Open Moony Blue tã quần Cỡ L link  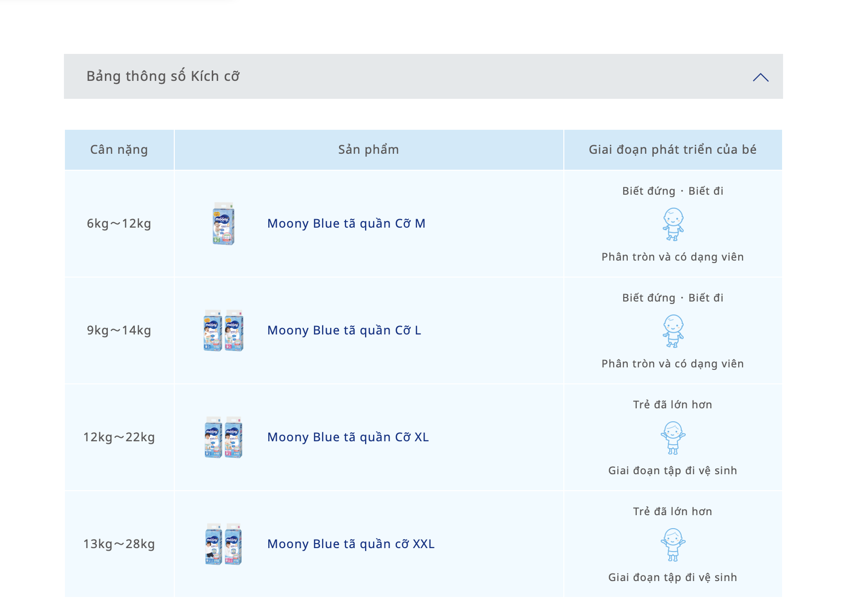[344, 330]
